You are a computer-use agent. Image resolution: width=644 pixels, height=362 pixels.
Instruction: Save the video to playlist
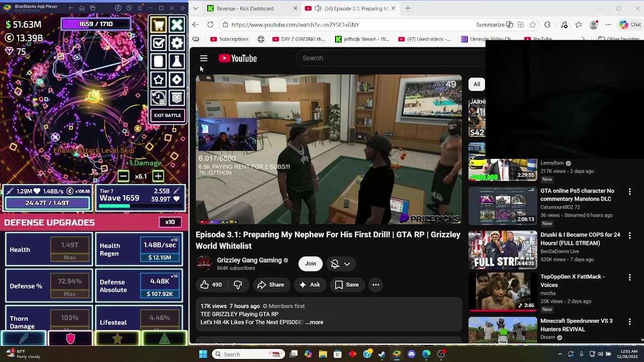click(347, 285)
